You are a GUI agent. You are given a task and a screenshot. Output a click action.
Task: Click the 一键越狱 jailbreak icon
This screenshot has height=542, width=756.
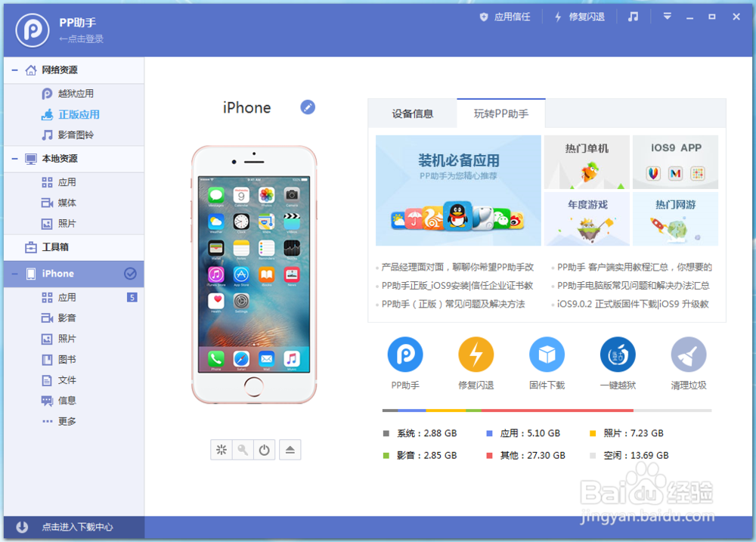click(618, 355)
